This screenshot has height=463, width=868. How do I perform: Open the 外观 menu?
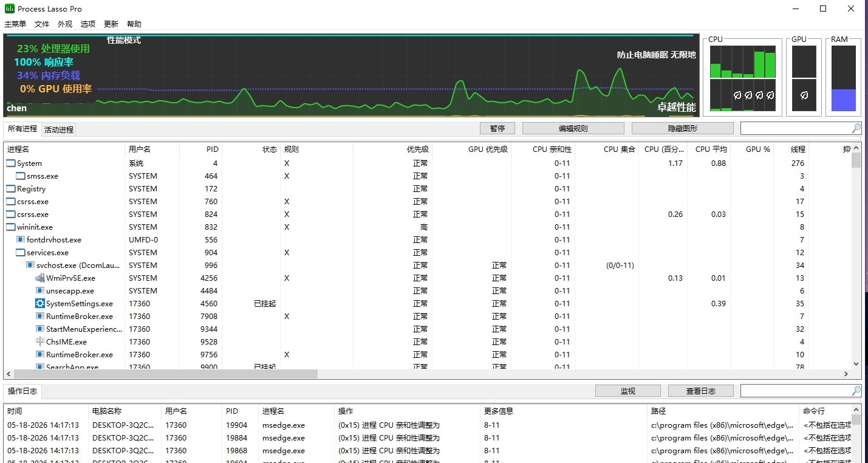pyautogui.click(x=65, y=24)
